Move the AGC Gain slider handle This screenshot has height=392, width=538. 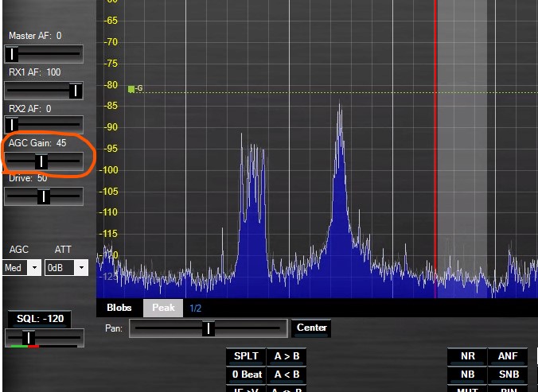pyautogui.click(x=41, y=161)
